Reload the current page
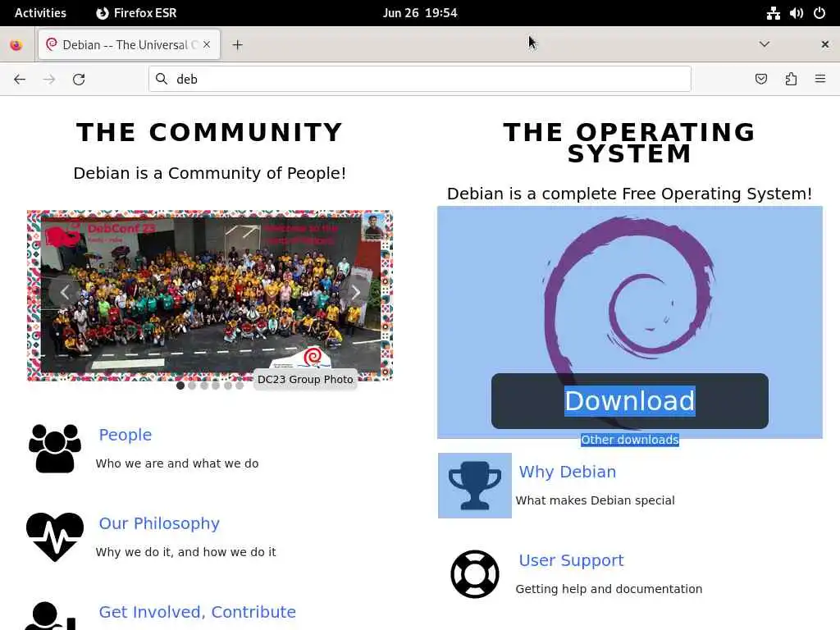 pos(79,80)
